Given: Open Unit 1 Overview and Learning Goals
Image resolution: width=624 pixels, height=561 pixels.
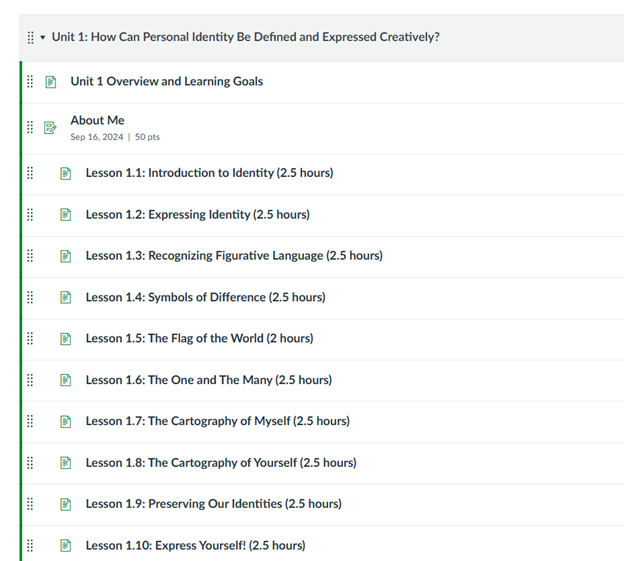Looking at the screenshot, I should point(166,82).
